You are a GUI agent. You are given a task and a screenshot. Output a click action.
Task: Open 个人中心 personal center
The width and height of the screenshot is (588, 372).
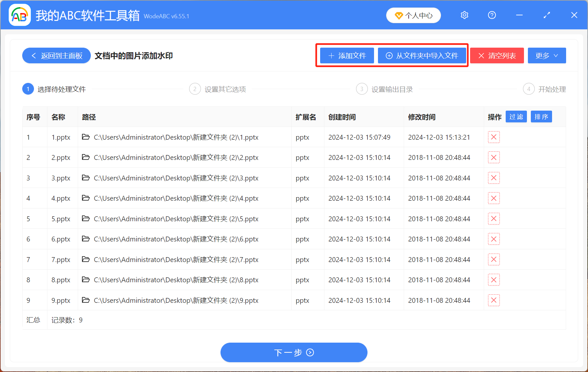click(x=413, y=15)
